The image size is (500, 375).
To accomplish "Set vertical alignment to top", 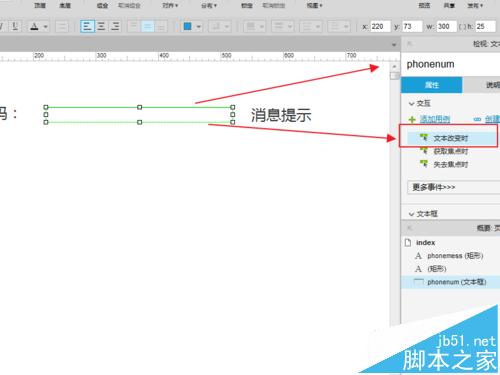I will point(134,26).
